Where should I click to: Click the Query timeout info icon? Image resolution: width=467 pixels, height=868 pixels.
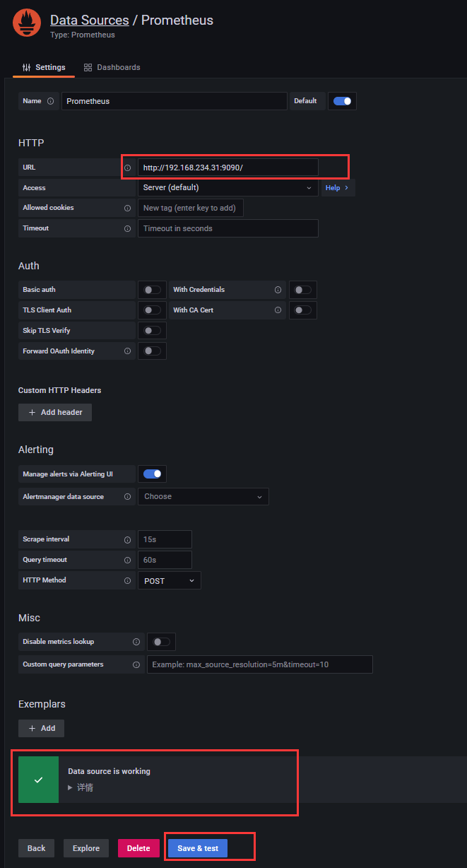(127, 560)
